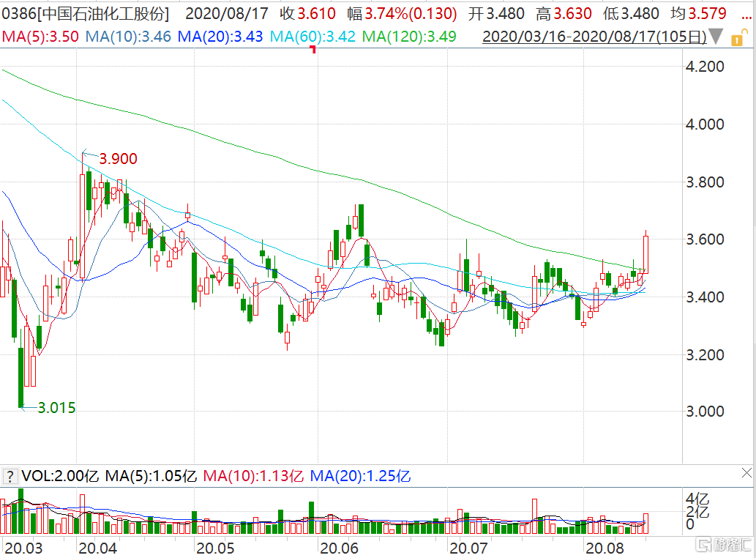Open the volume indicator help question mark
This screenshot has height=558, width=756.
10,476
